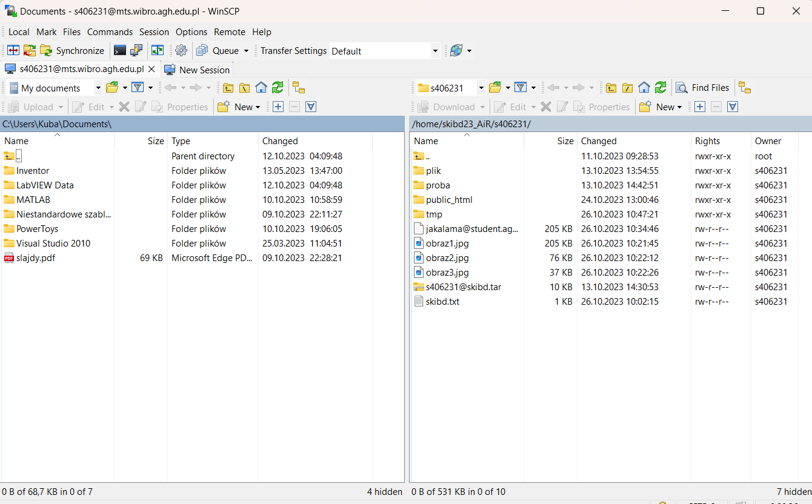
Task: Sort local files by Name column header
Action: pos(57,141)
